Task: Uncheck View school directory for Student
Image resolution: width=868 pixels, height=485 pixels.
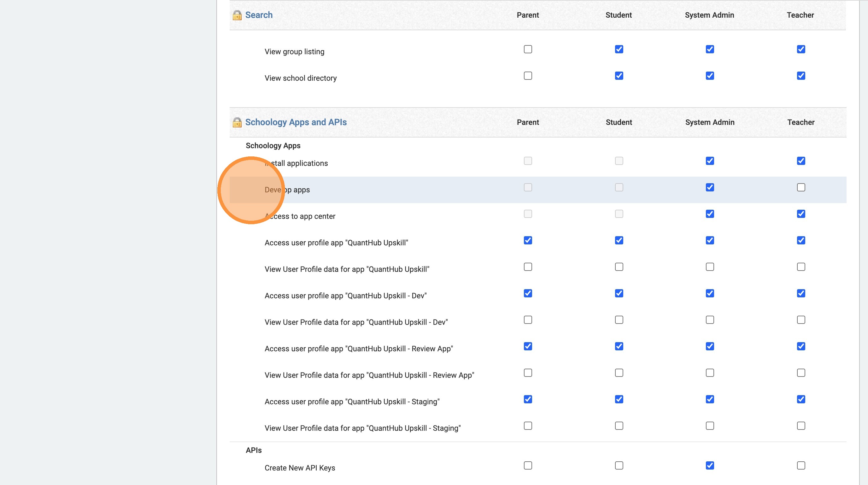Action: [x=619, y=76]
